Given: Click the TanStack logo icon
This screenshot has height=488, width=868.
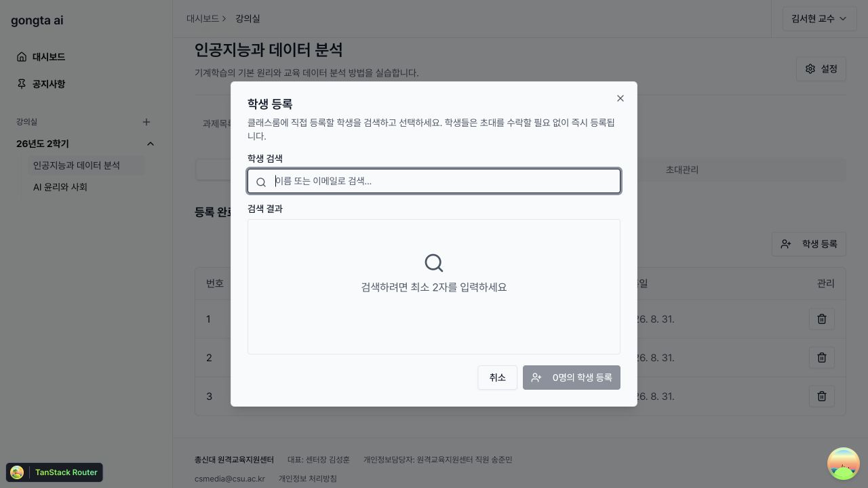Looking at the screenshot, I should [x=17, y=472].
